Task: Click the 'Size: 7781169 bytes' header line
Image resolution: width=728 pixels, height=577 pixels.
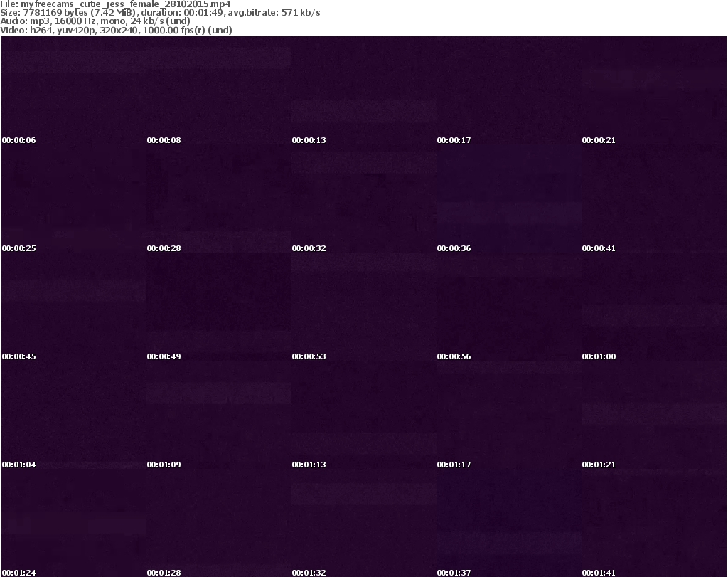Action: (x=160, y=13)
